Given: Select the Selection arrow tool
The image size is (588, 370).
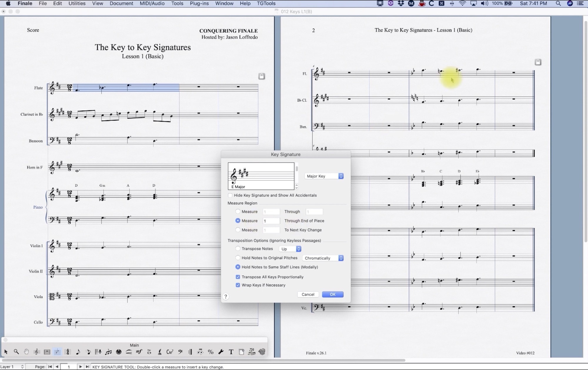Looking at the screenshot, I should (x=6, y=352).
